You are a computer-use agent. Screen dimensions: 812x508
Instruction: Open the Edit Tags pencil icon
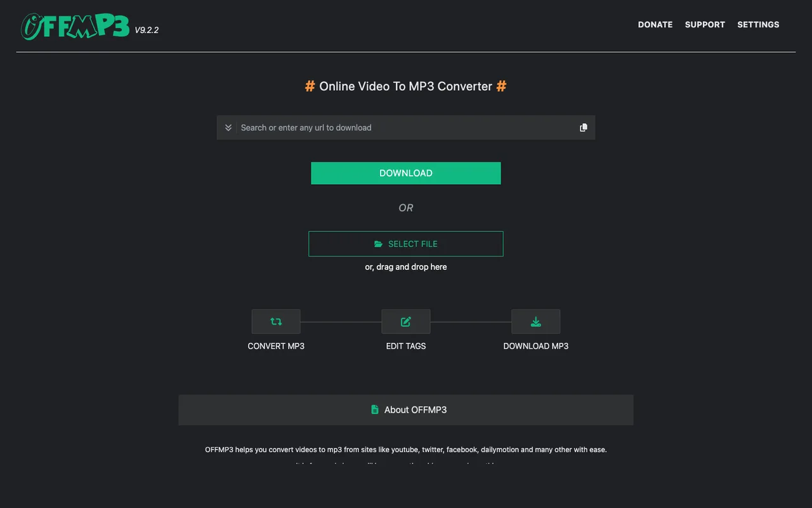tap(406, 321)
